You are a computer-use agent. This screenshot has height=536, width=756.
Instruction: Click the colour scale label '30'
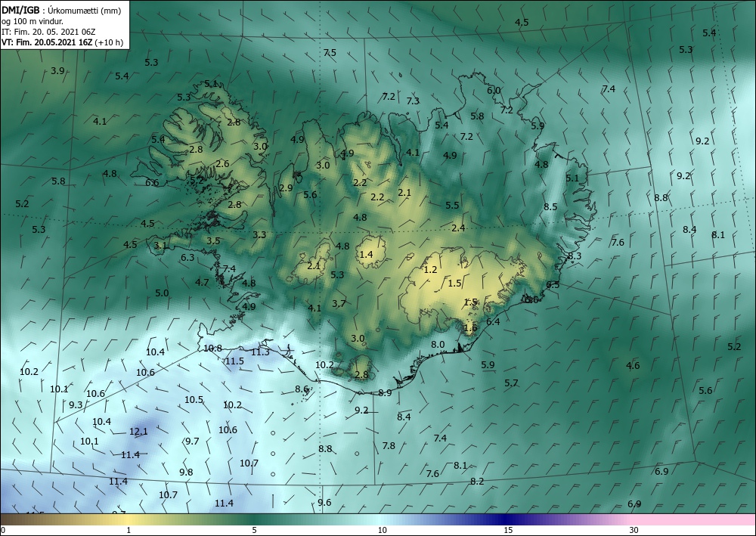[x=634, y=530]
